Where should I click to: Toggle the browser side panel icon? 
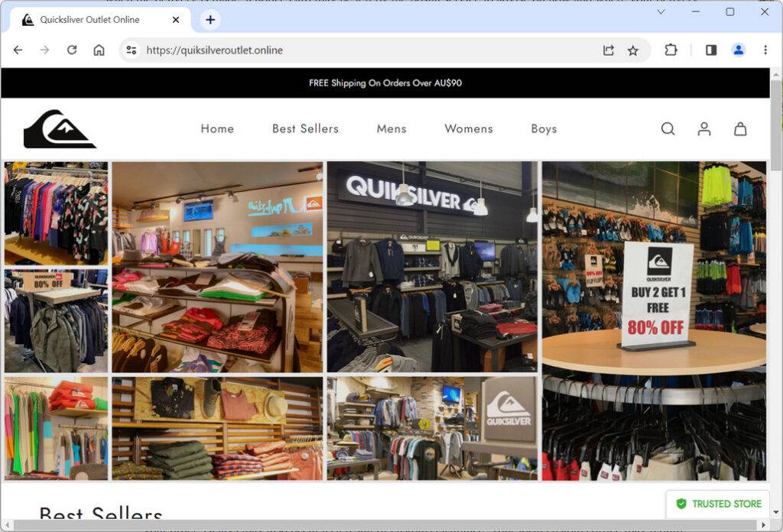[x=711, y=50]
